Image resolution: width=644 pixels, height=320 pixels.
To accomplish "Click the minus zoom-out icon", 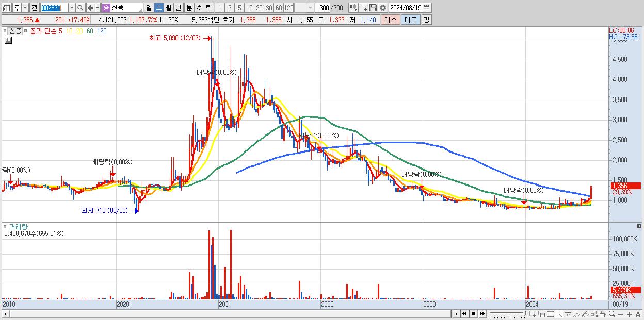I will [x=621, y=314].
